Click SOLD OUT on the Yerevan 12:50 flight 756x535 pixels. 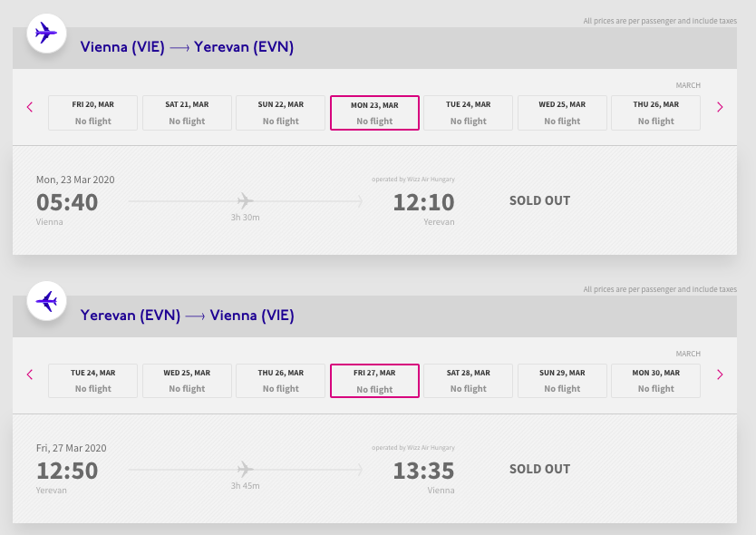539,469
